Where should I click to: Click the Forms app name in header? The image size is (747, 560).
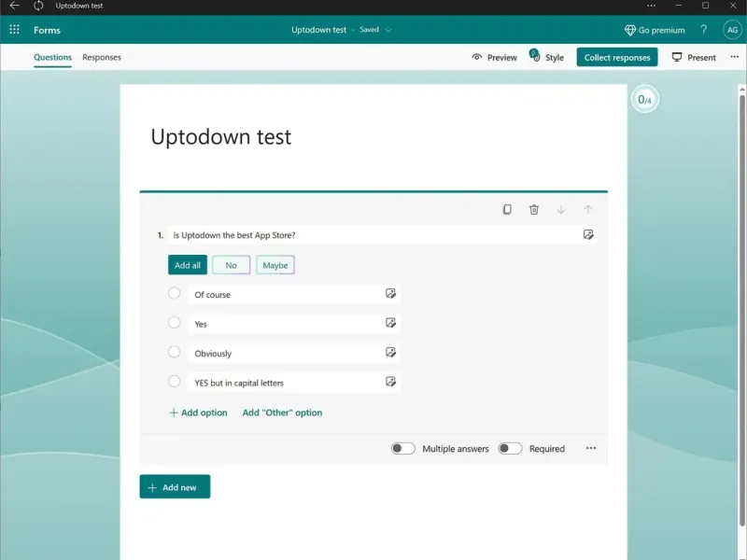(47, 30)
